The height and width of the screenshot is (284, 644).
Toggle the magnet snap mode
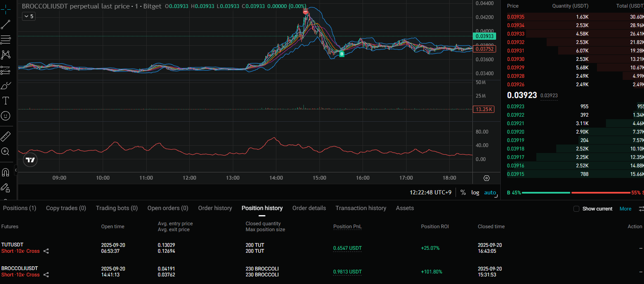pos(6,172)
